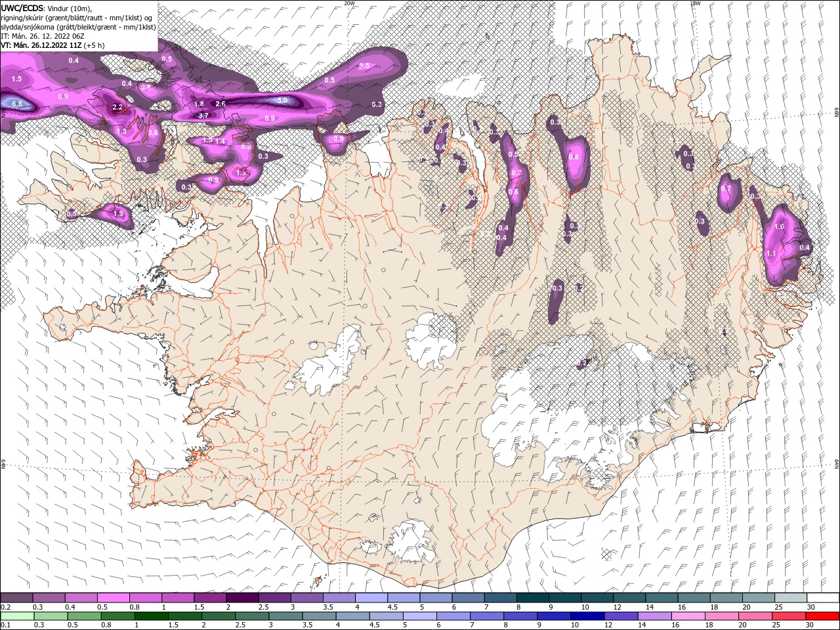
Task: Click the 2.2 precipitation value label
Action: click(117, 107)
